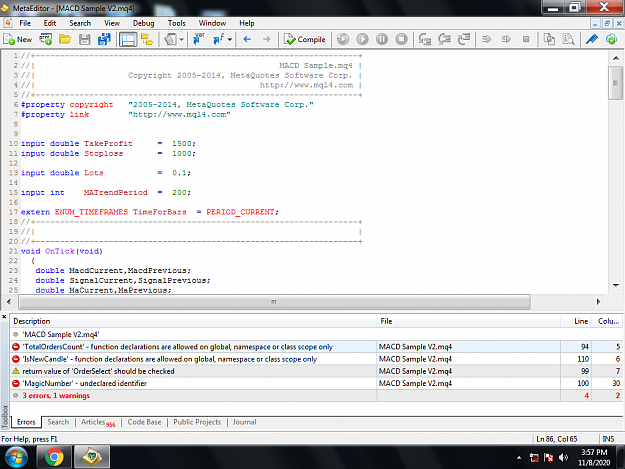625x469 pixels.
Task: Click the Line column header
Action: coord(576,321)
